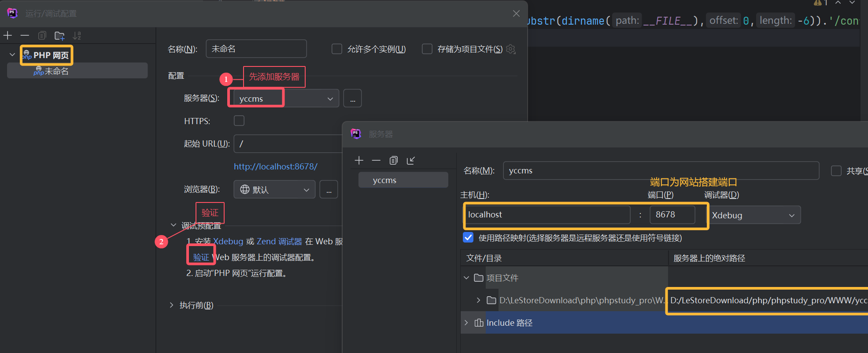Viewport: 868px width, 353px height.
Task: Expand the 执行前 section
Action: tap(172, 305)
